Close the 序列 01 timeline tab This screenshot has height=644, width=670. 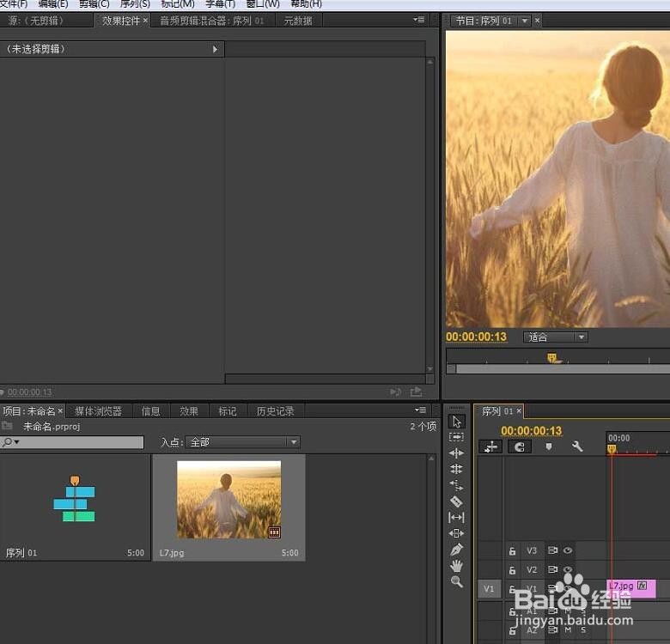pyautogui.click(x=519, y=410)
